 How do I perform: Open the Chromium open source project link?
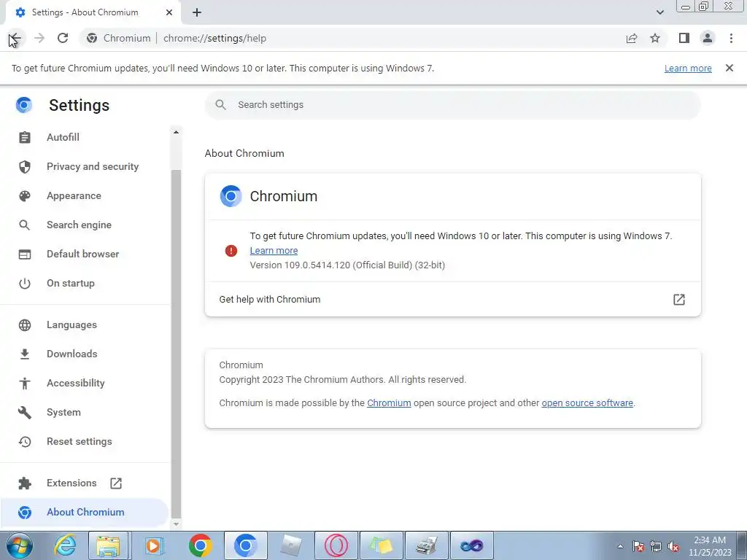[x=389, y=402]
